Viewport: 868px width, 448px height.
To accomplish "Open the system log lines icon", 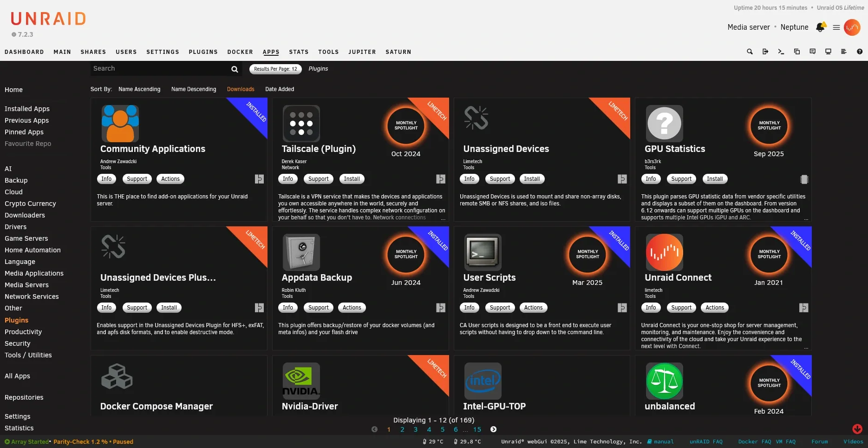I will (x=844, y=52).
